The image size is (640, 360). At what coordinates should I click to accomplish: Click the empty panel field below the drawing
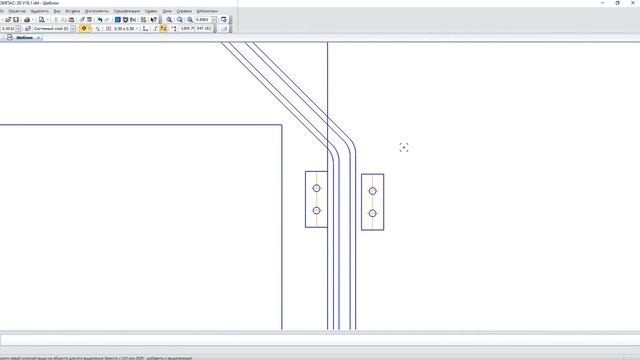320,340
